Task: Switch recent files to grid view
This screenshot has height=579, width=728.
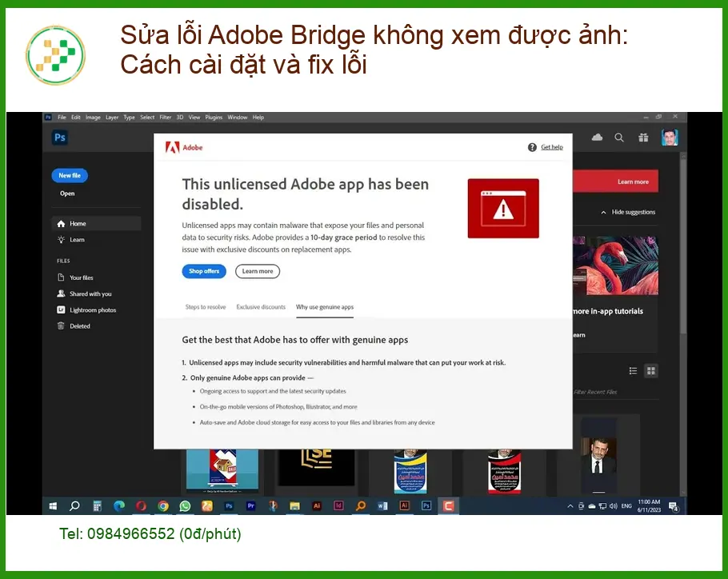Action: (x=651, y=371)
